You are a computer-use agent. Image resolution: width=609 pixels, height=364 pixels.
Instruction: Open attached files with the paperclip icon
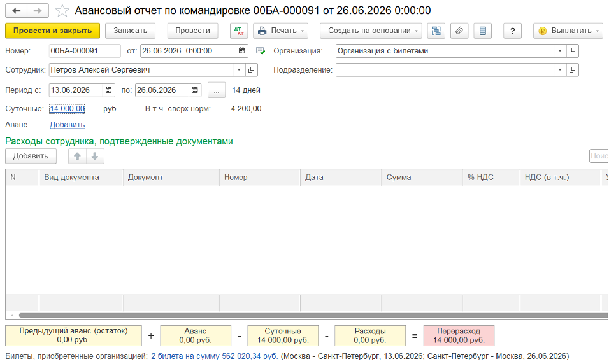click(459, 31)
